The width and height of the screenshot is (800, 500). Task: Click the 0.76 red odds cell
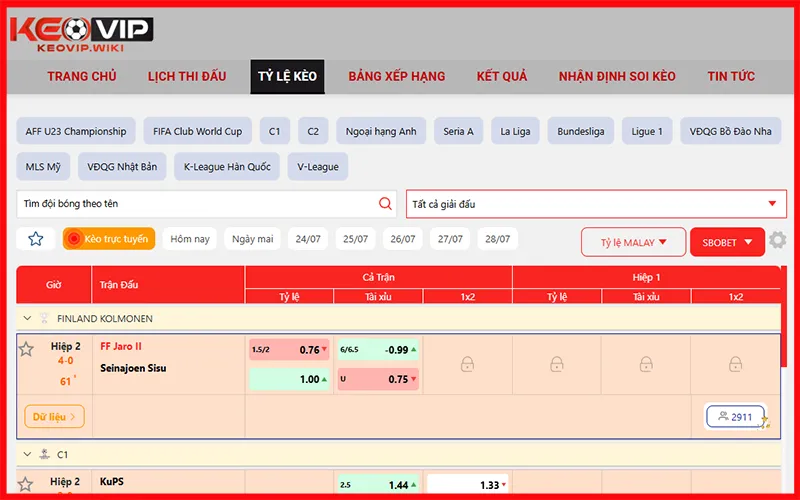[x=288, y=350]
